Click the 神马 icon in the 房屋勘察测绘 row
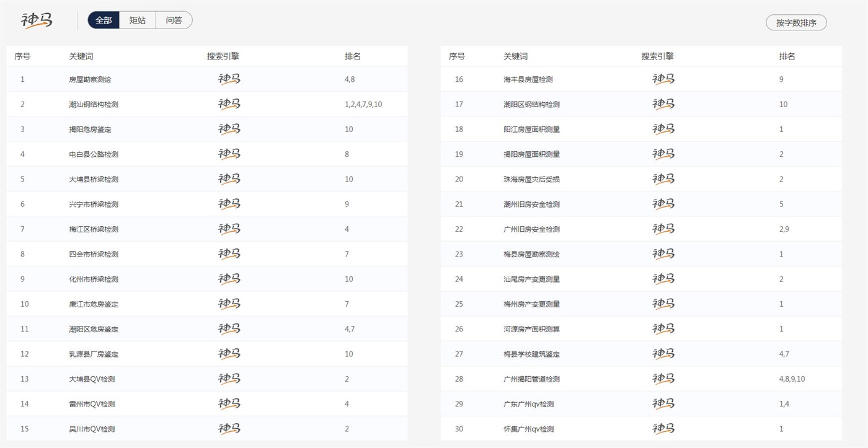 point(229,79)
